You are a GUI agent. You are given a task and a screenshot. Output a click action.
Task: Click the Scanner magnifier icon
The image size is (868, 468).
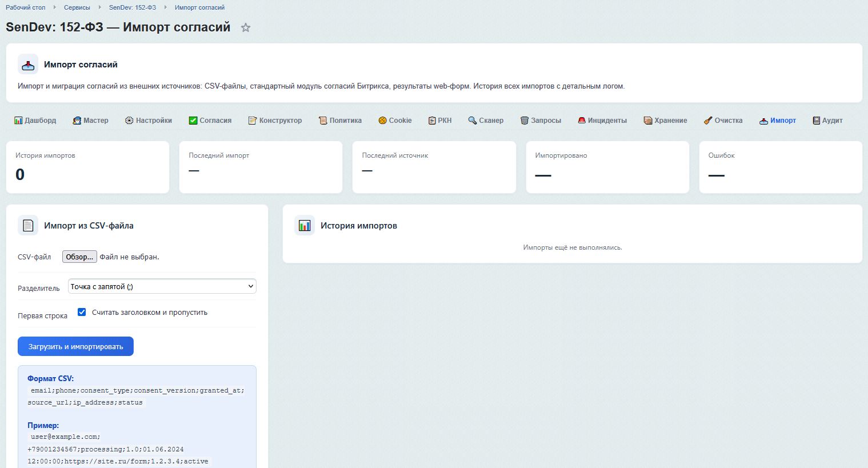click(473, 121)
